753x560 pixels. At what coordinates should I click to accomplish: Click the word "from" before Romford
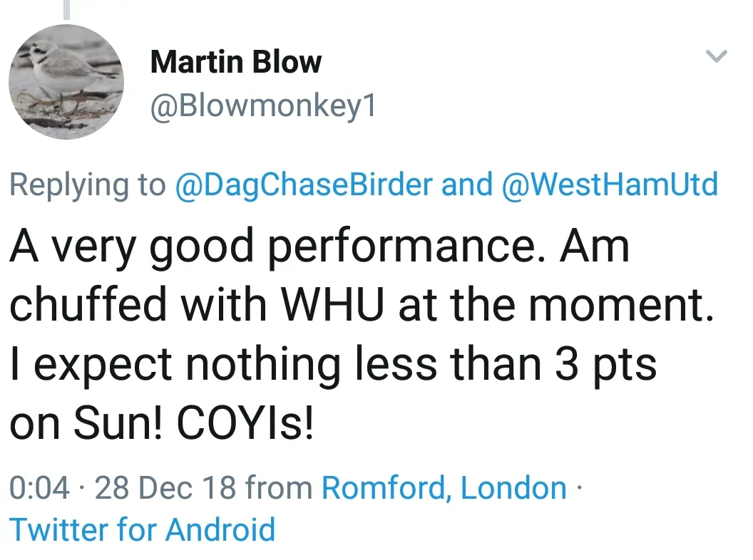pos(279,488)
